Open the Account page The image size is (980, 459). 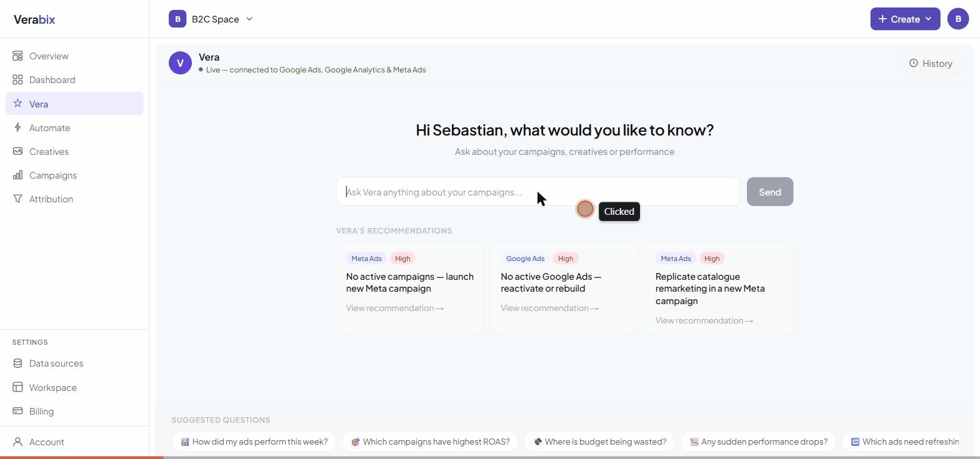point(74,442)
